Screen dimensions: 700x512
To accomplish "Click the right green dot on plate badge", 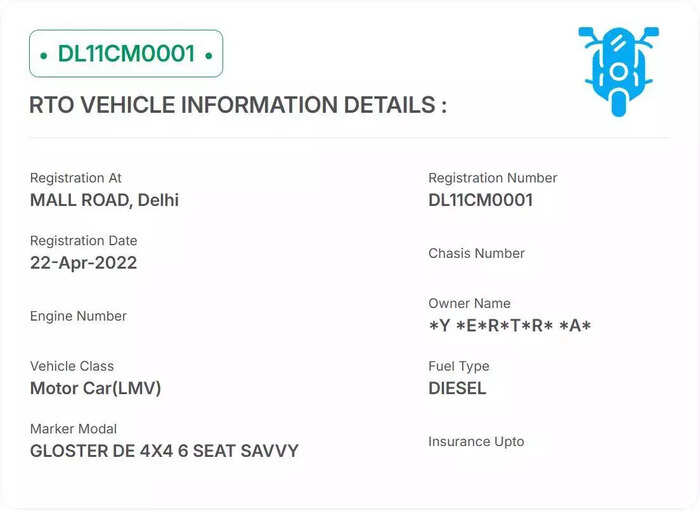I will (209, 56).
